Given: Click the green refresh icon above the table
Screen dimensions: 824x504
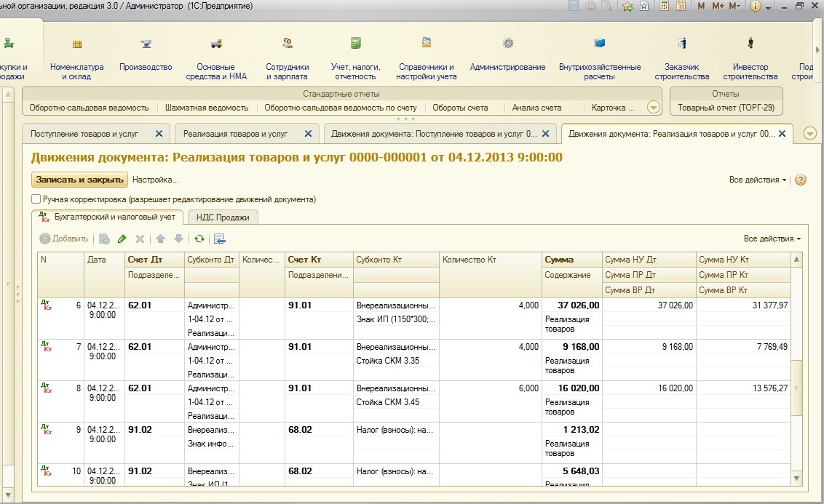Looking at the screenshot, I should [x=198, y=239].
